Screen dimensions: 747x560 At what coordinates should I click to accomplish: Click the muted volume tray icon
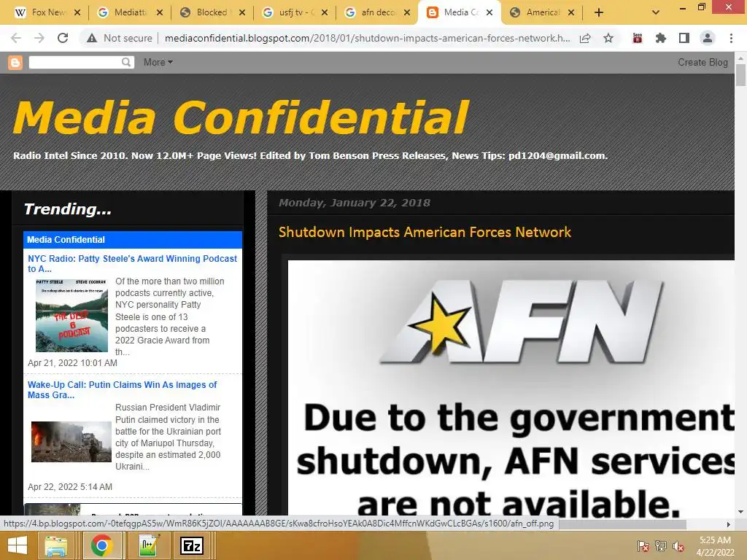[678, 546]
